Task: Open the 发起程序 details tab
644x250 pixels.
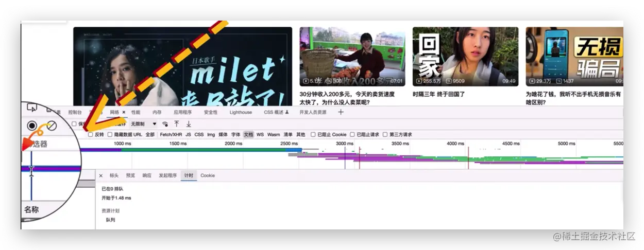Action: [167, 175]
